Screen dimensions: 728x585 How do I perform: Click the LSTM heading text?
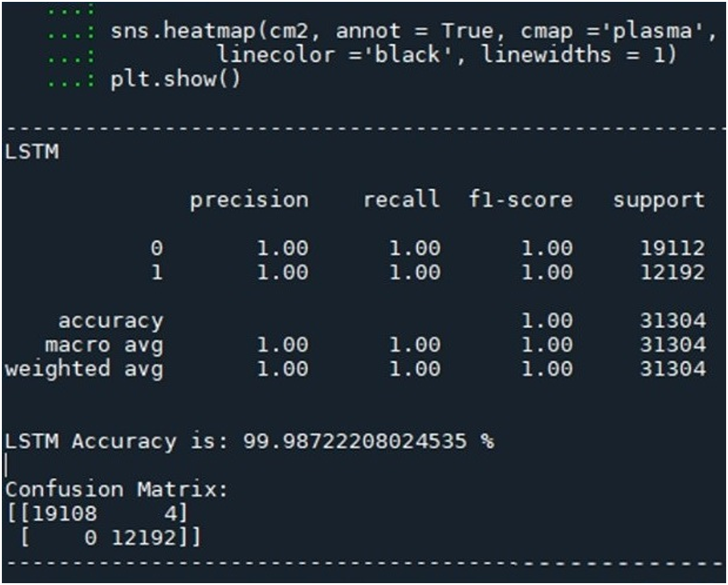31,152
